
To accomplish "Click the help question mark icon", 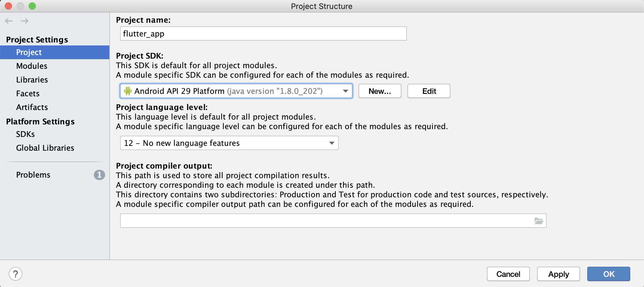I will pyautogui.click(x=16, y=274).
